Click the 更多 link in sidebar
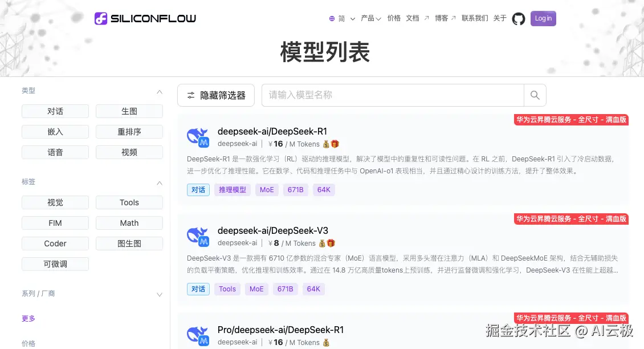 tap(28, 319)
